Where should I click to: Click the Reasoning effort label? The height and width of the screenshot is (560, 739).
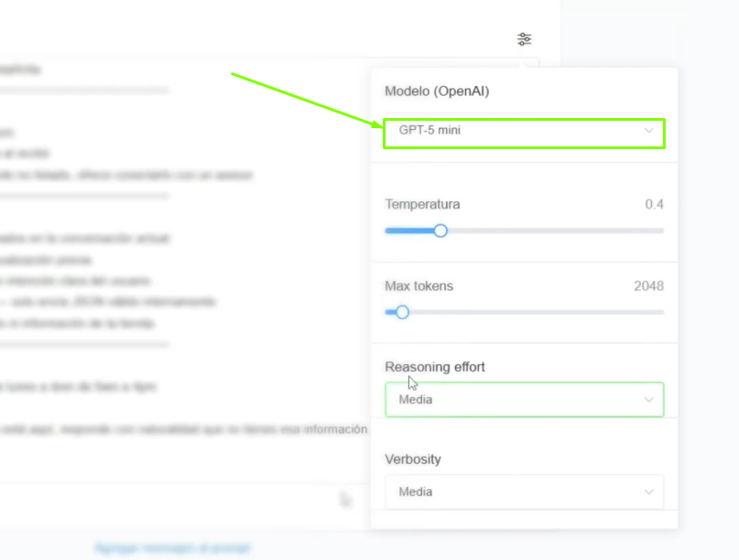point(435,367)
